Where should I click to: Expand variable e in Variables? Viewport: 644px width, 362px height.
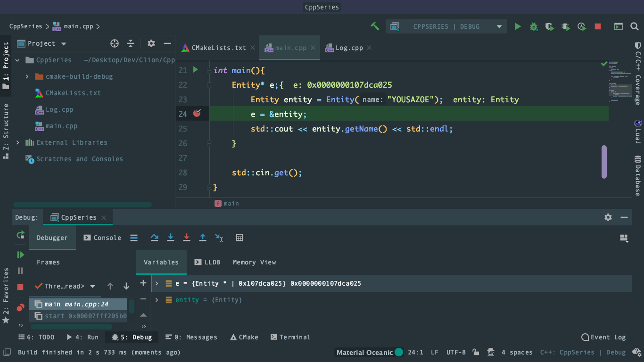click(x=157, y=283)
